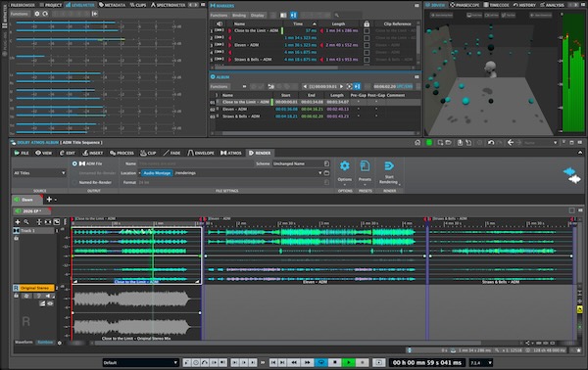Screen dimensions: 588x370
Task: Switch to the Phasescope tab
Action: coord(465,5)
